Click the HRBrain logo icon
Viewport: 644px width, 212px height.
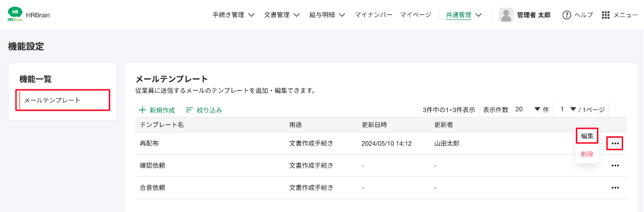click(x=15, y=15)
